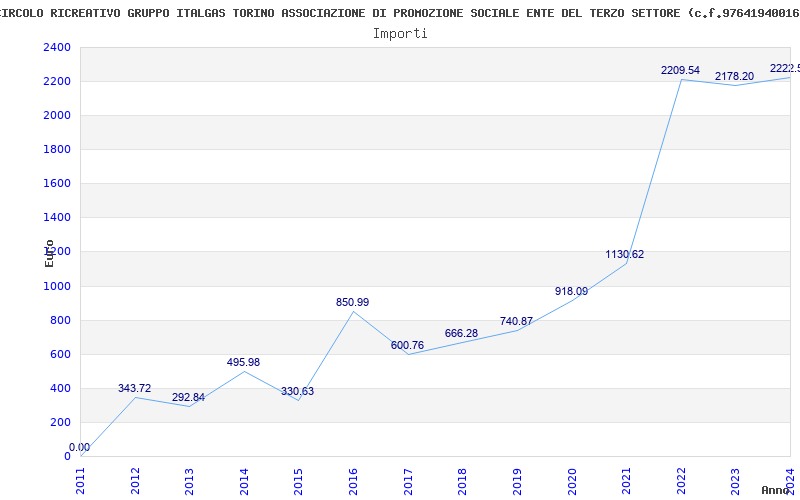This screenshot has height=500, width=800.
Task: Click the x-axis year 2014
Action: pos(244,481)
